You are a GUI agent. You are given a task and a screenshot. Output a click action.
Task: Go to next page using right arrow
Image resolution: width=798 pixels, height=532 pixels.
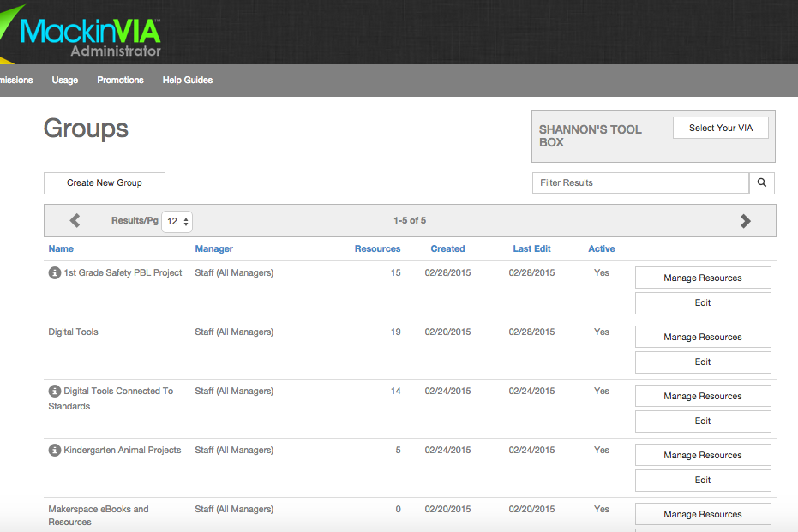(x=746, y=220)
